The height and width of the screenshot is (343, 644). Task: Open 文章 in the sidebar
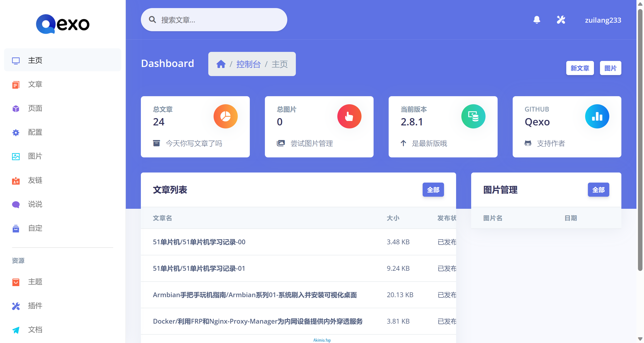coord(63,84)
